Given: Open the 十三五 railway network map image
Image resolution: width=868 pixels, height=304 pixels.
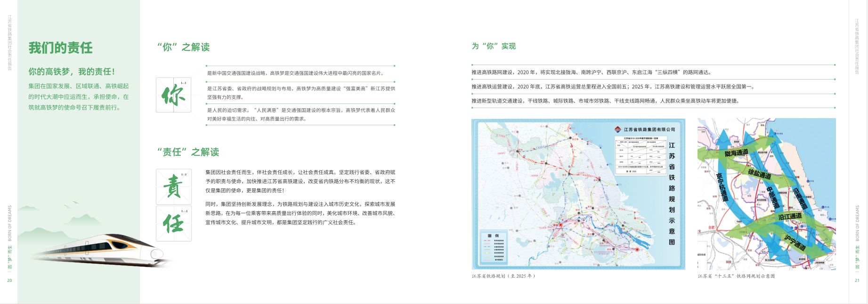Looking at the screenshot, I should (766, 194).
